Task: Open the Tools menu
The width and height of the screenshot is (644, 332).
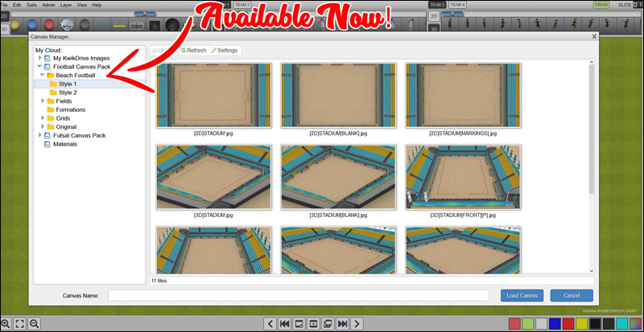Action: (31, 5)
